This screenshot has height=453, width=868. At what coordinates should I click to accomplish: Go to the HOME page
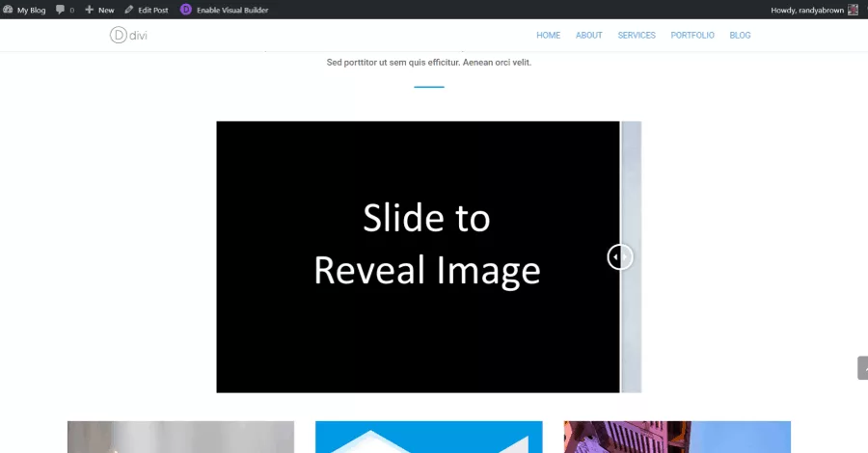(548, 35)
